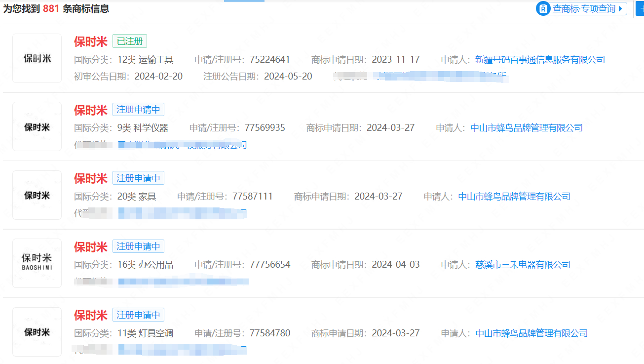Click the application number 77587111

pyautogui.click(x=253, y=197)
